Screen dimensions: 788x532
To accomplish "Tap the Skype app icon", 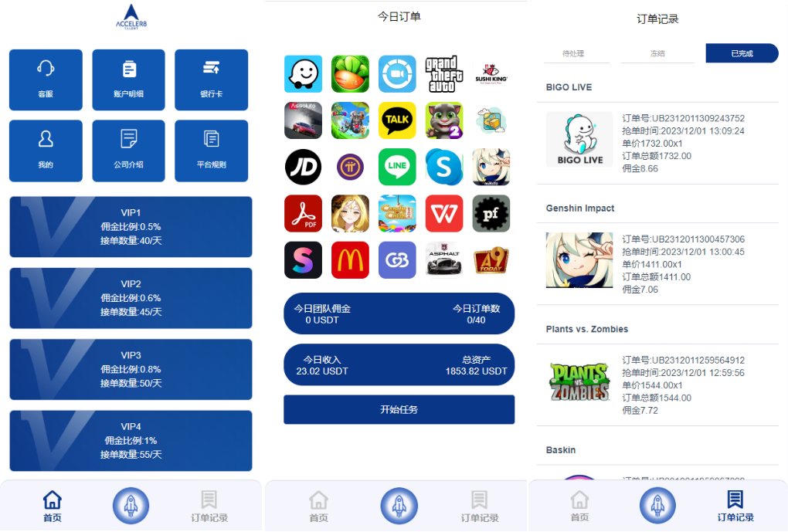I will 444,167.
